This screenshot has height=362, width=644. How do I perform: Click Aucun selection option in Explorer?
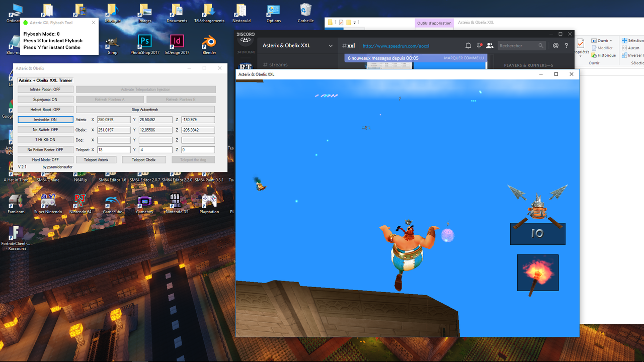pos(630,48)
